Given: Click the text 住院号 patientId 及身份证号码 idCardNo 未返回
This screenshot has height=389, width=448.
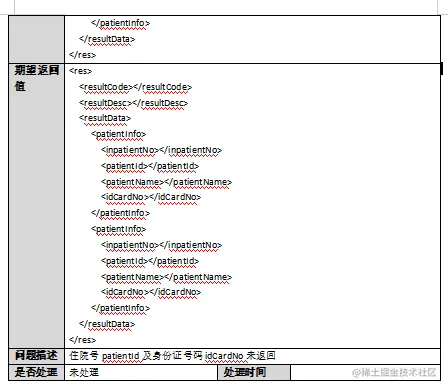Looking at the screenshot, I should point(172,356).
